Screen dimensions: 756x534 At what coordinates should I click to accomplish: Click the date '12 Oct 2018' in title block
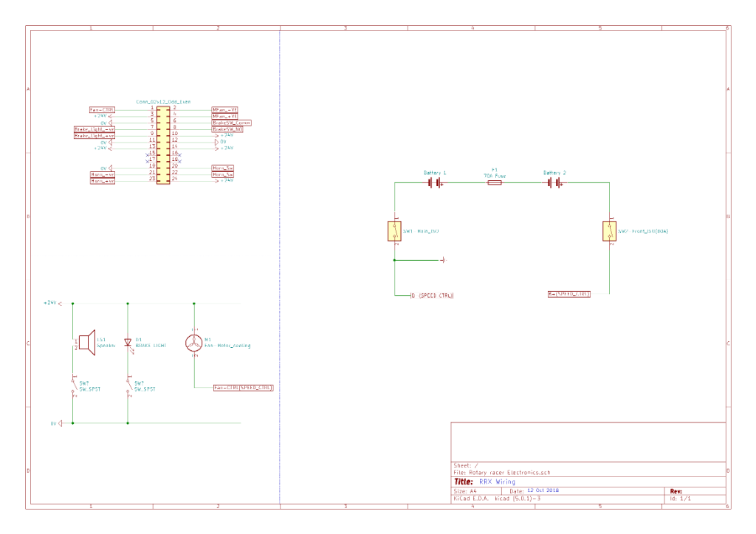tap(543, 490)
